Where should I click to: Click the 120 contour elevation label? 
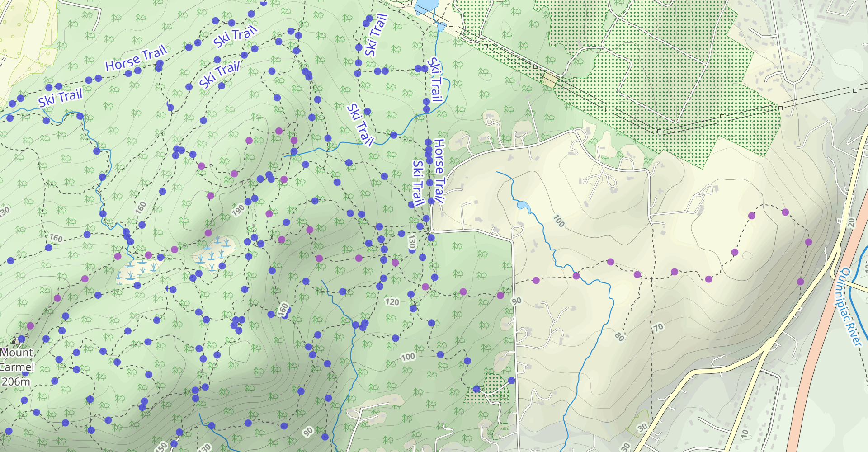[392, 302]
